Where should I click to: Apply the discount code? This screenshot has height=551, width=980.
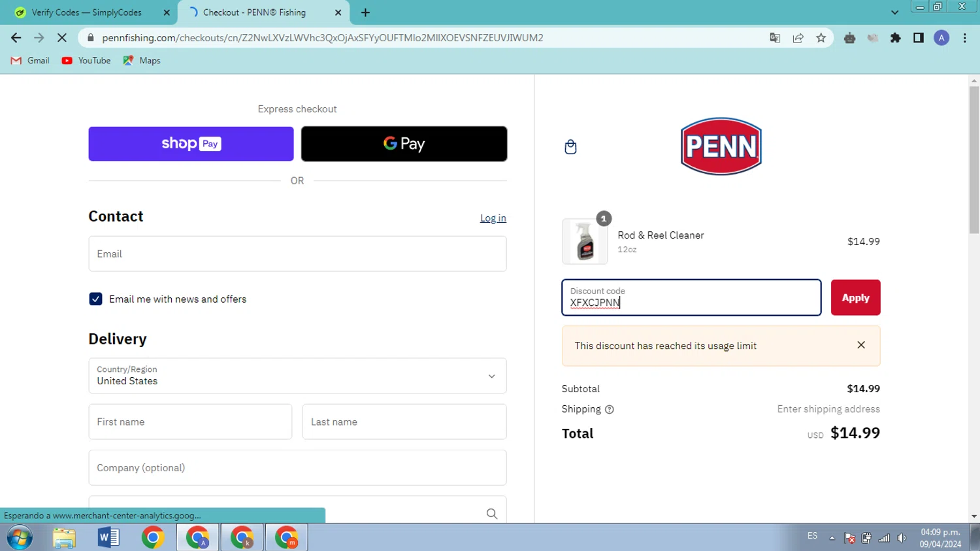coord(855,297)
